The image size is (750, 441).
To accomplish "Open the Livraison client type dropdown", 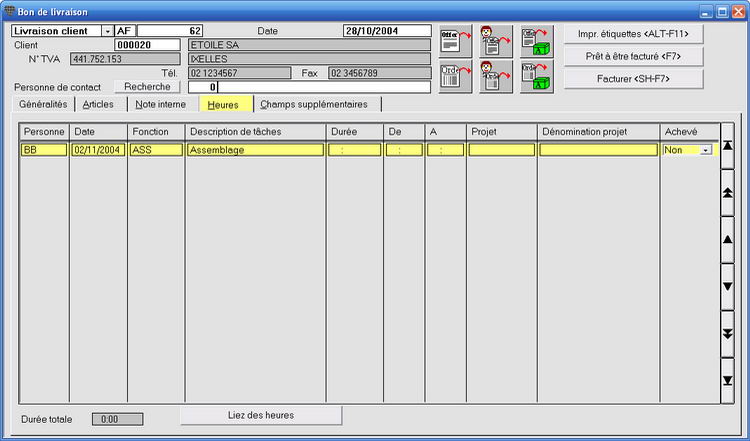I will (x=108, y=31).
